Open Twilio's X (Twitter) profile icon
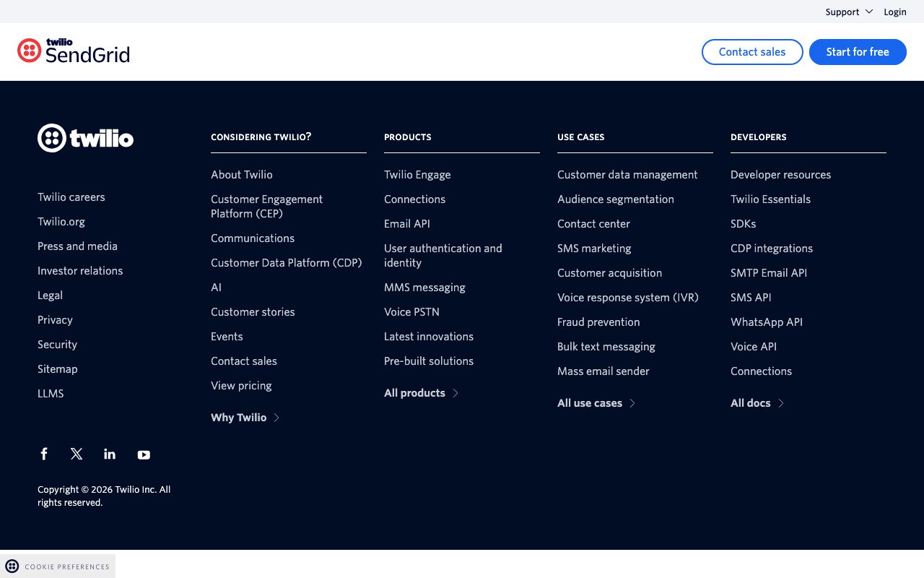 coord(77,454)
